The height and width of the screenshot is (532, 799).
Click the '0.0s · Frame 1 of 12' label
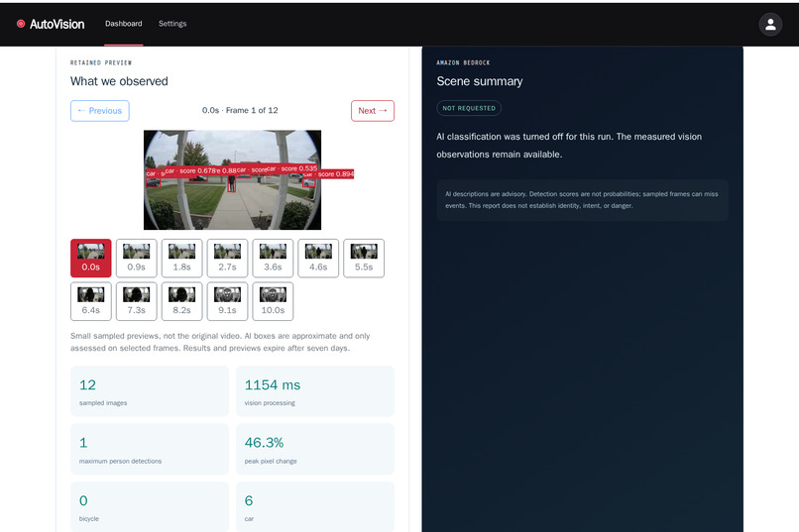tap(240, 110)
